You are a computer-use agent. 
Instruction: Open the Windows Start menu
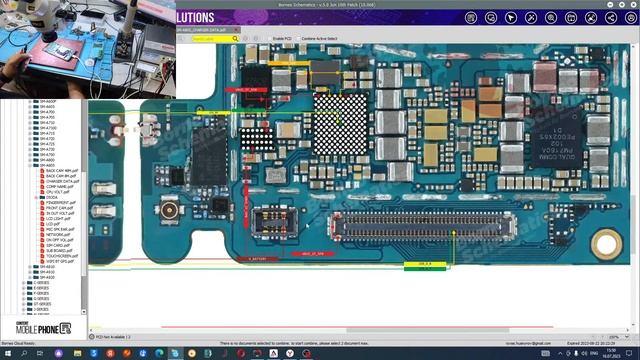(8, 353)
